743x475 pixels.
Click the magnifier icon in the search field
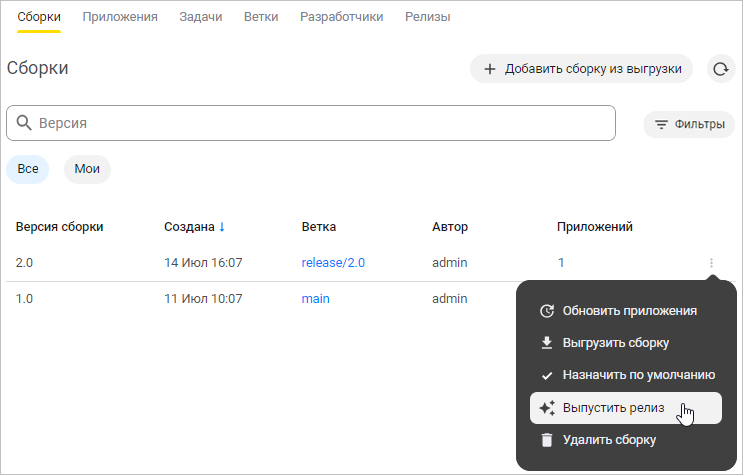[x=24, y=123]
